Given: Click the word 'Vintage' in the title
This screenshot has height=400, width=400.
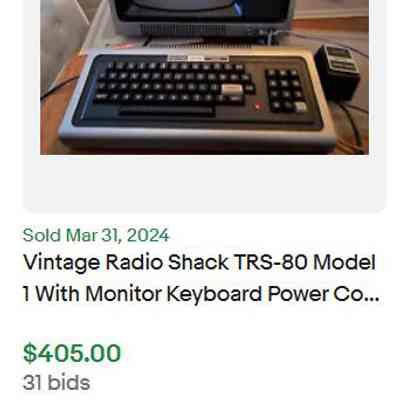Looking at the screenshot, I should click(61, 263).
